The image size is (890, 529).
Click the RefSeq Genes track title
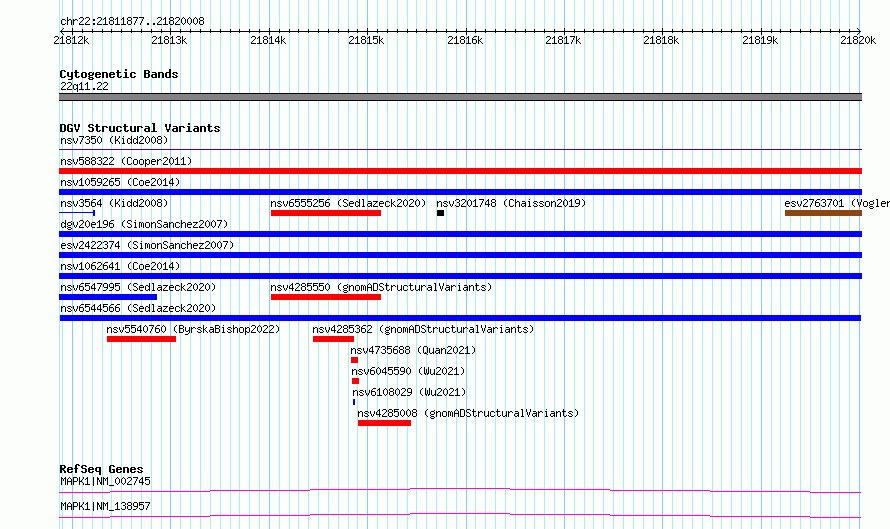101,469
